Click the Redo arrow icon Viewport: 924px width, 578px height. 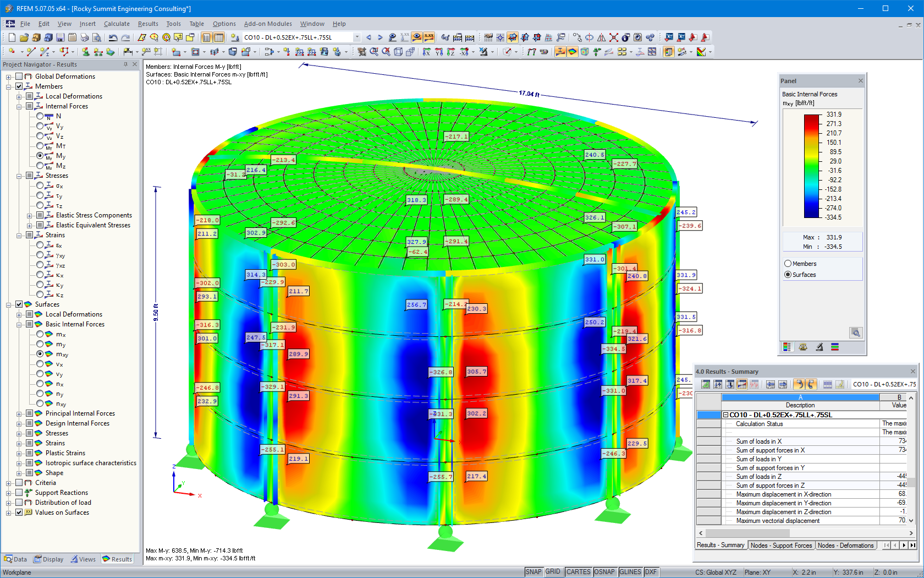pyautogui.click(x=125, y=37)
